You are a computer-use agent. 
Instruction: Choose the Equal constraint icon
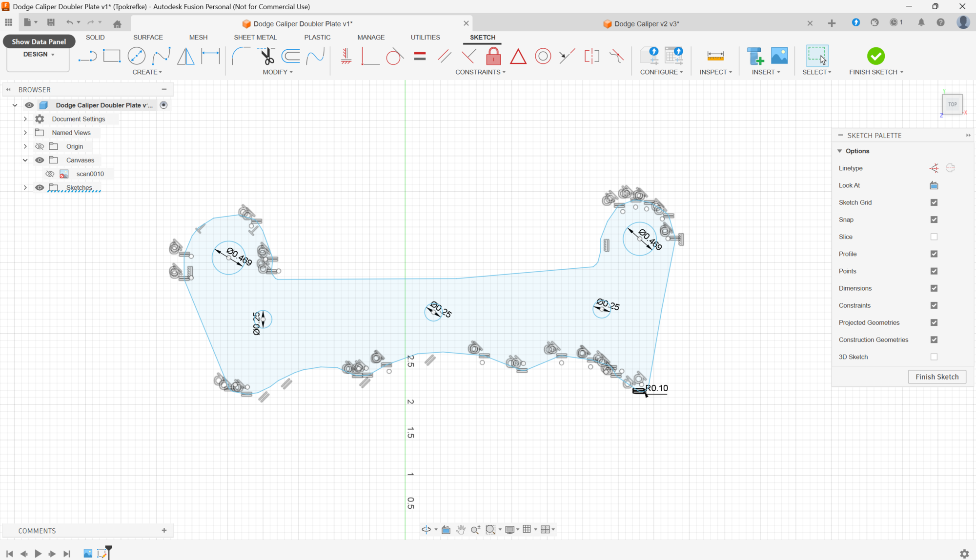(x=420, y=56)
